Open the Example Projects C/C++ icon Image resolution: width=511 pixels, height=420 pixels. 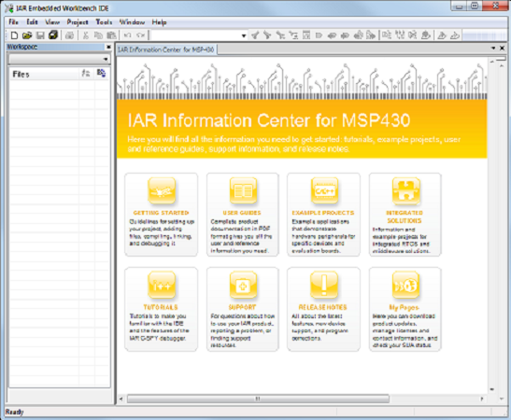[x=324, y=190]
